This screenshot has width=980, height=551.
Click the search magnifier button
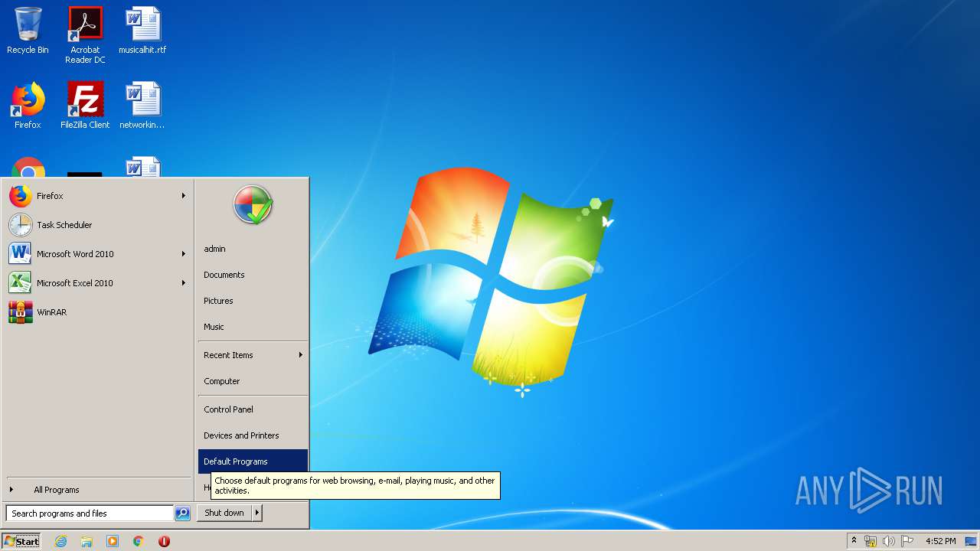pos(182,514)
